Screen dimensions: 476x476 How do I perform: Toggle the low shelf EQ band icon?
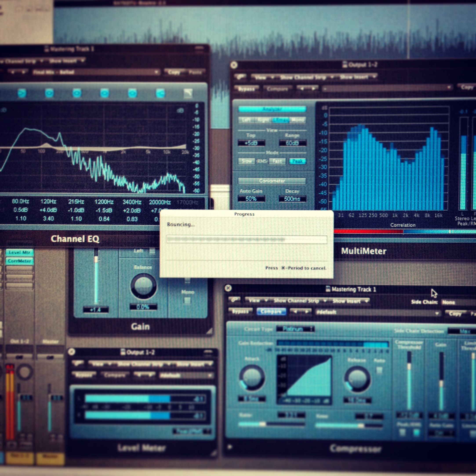[22, 93]
